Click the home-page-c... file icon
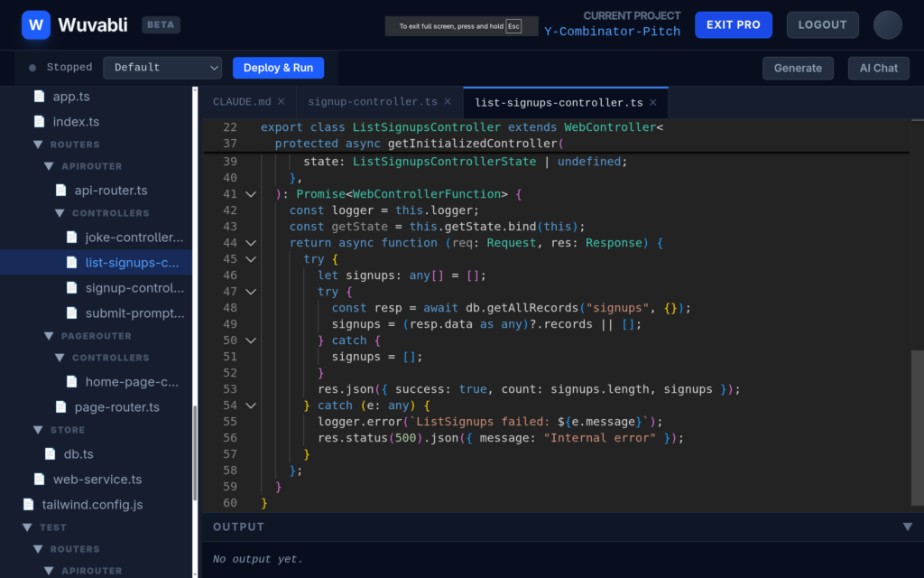Viewport: 924px width, 578px height. click(x=72, y=382)
